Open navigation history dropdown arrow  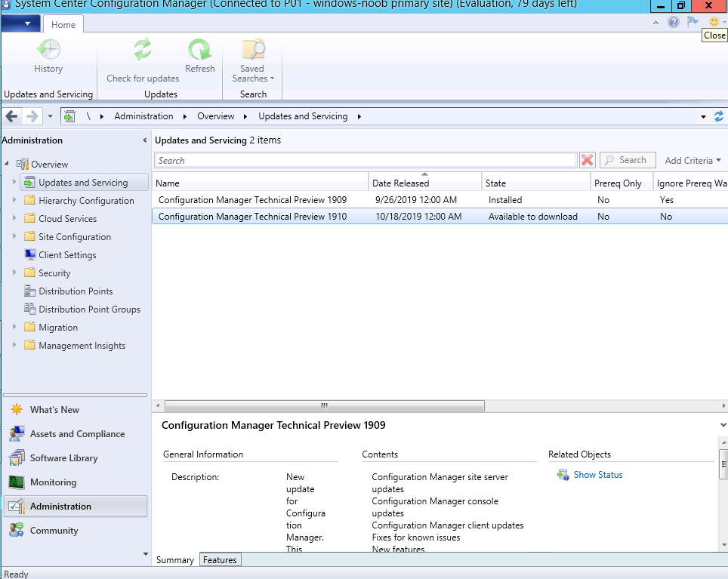[50, 116]
